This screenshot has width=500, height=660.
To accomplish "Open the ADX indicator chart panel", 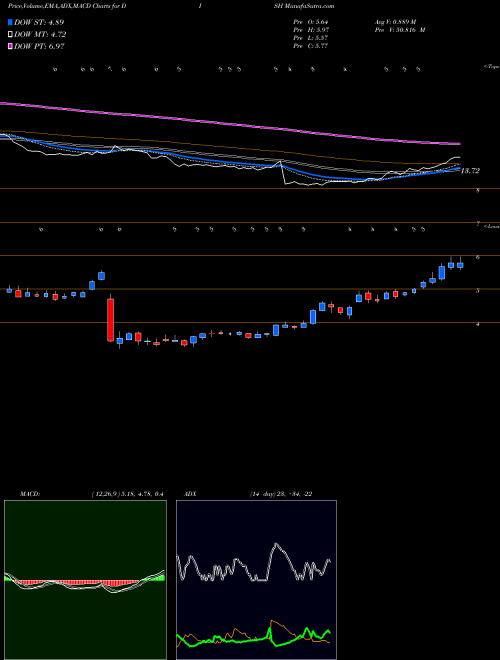I will pyautogui.click(x=256, y=580).
